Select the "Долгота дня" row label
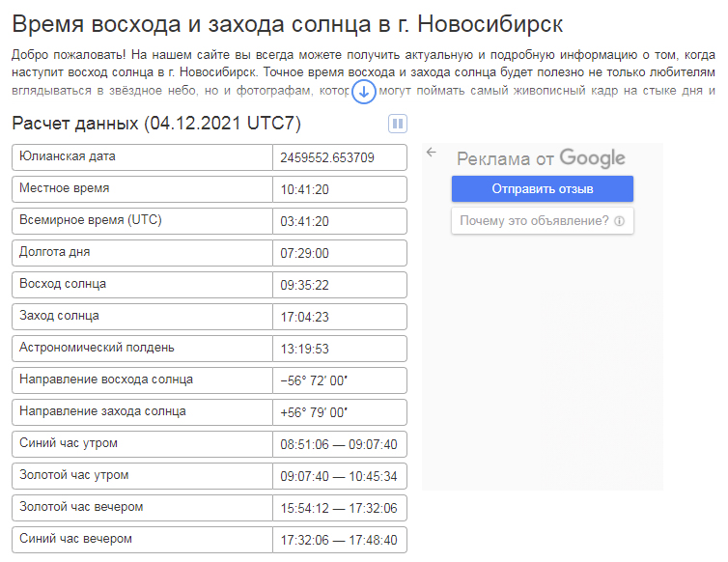Screen dimensions: 728x562 [55, 252]
